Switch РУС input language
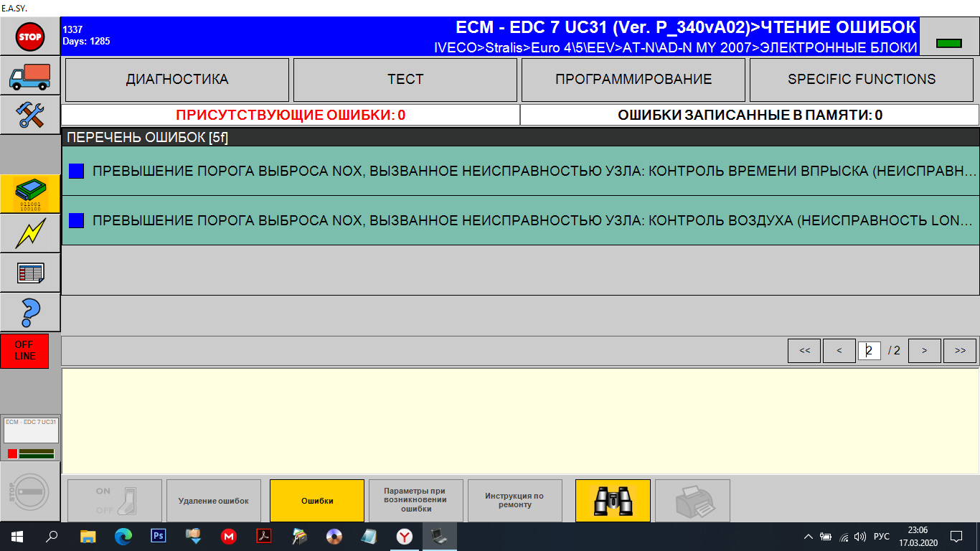Viewport: 980px width, 551px height. [882, 537]
